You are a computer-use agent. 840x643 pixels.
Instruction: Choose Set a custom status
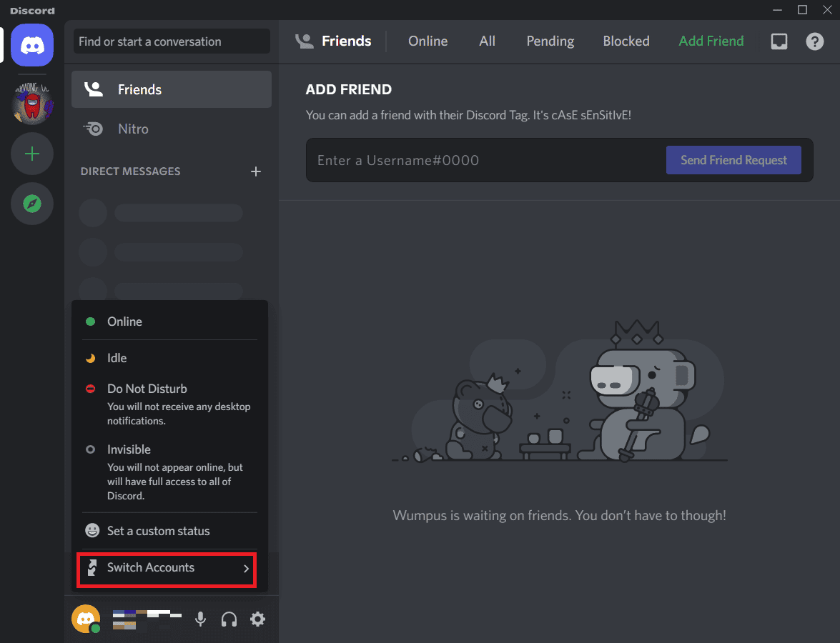169,531
